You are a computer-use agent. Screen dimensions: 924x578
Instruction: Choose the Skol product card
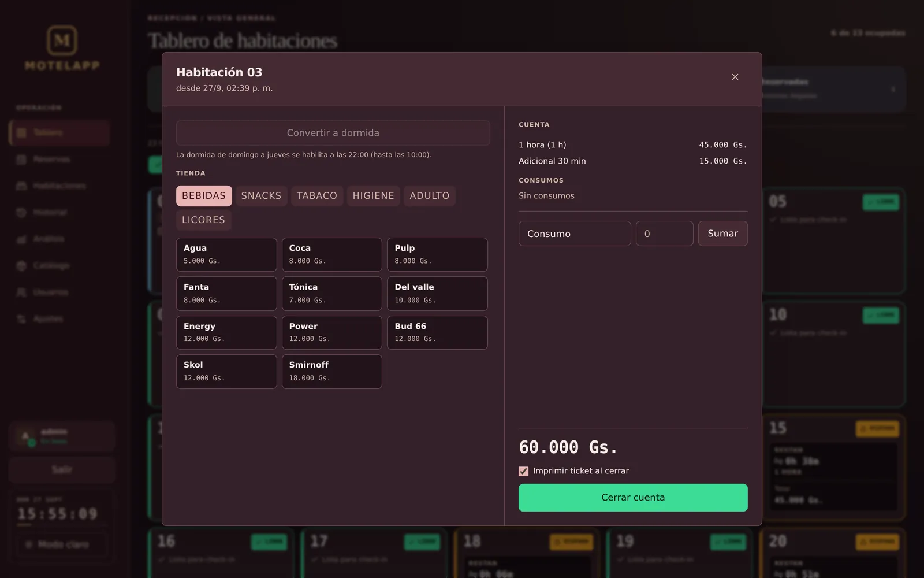pos(226,372)
